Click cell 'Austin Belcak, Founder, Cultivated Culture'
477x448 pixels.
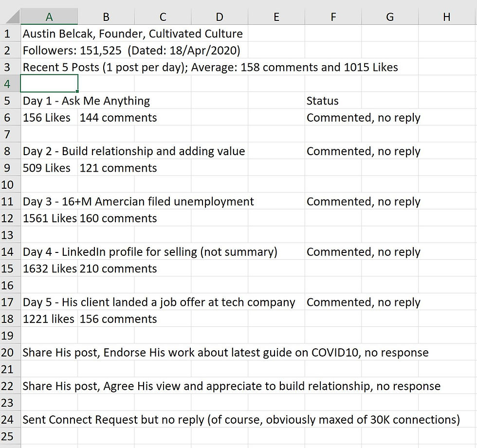point(132,34)
